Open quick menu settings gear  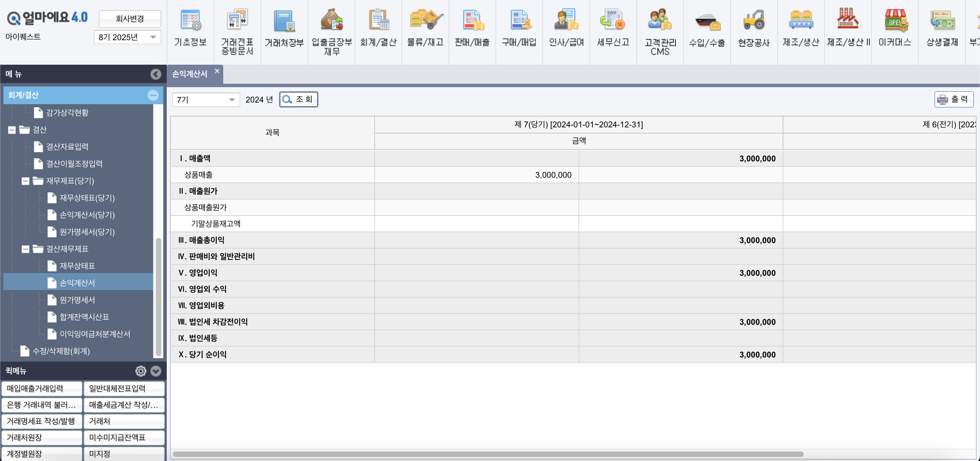(x=141, y=371)
